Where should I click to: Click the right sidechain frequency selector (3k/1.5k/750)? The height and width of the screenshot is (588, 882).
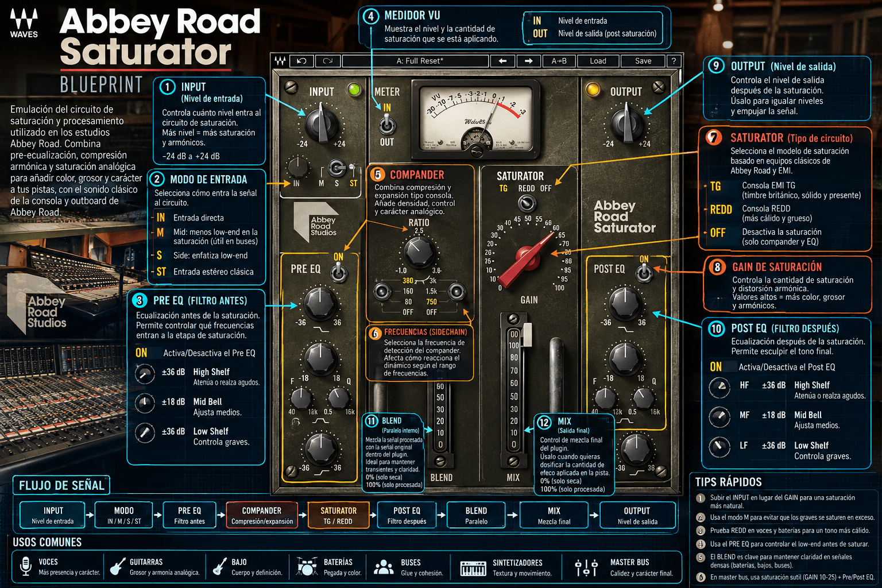pos(457,292)
